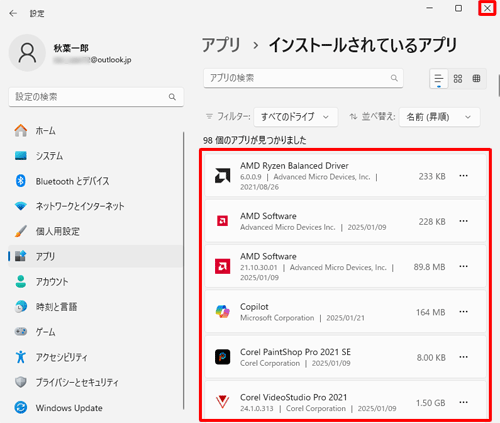
Task: Click the ホーム house icon
Action: 21,130
